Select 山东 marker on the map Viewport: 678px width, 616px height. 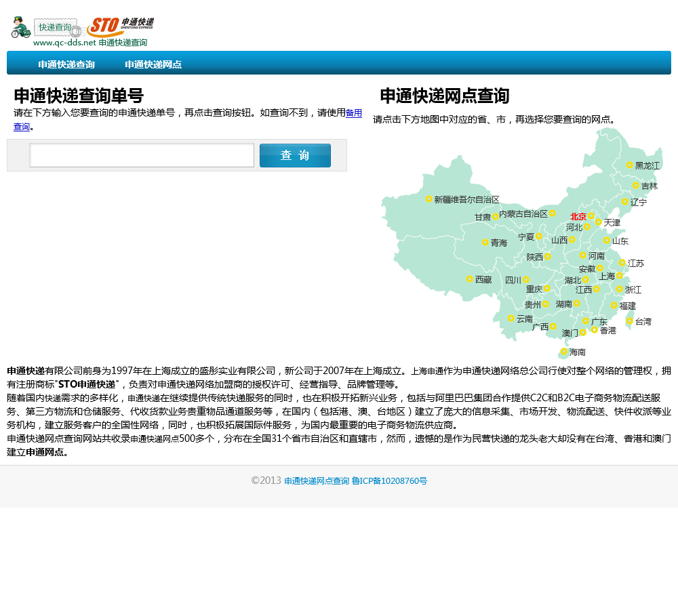click(607, 241)
